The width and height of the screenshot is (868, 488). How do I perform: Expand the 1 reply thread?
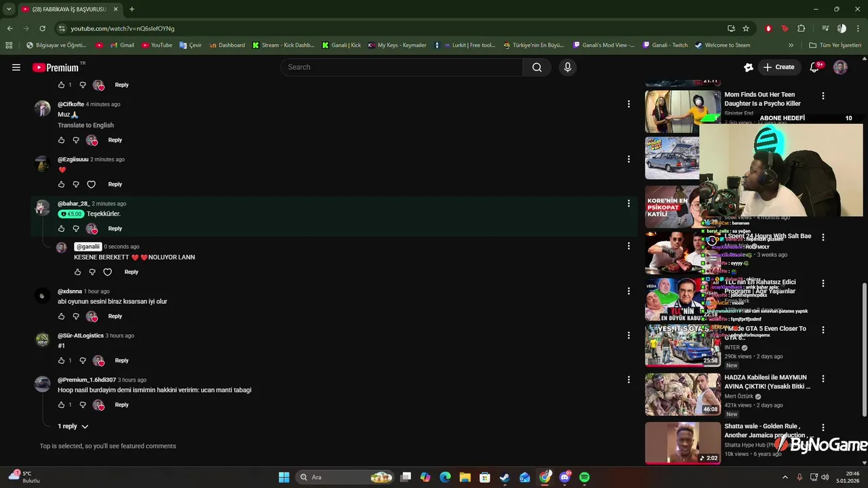73,426
